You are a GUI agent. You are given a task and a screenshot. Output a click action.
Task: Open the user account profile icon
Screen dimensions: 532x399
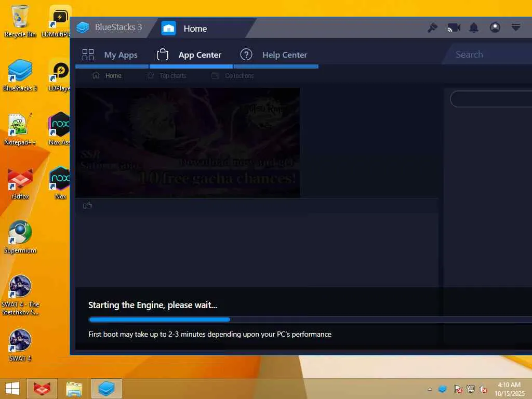(495, 27)
